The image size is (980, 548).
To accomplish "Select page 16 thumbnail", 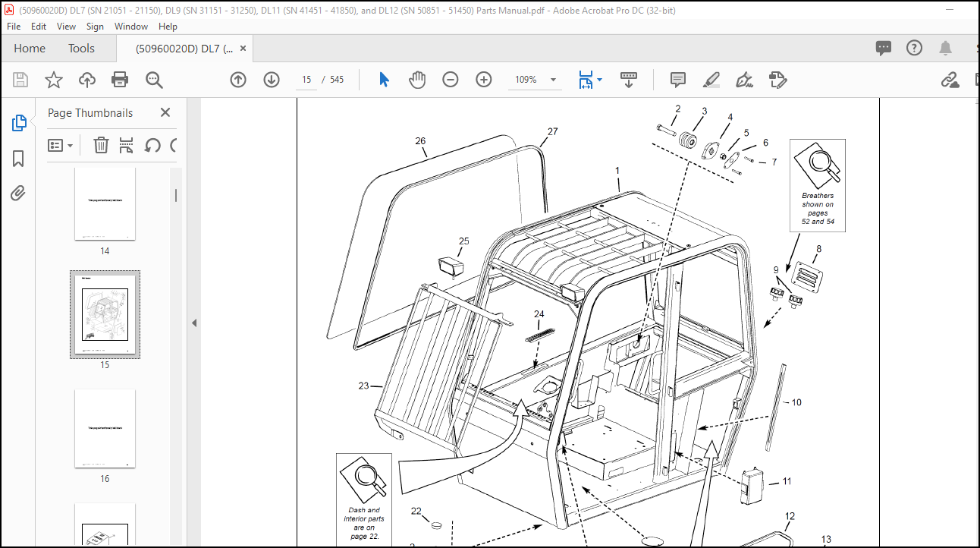I will coord(105,429).
